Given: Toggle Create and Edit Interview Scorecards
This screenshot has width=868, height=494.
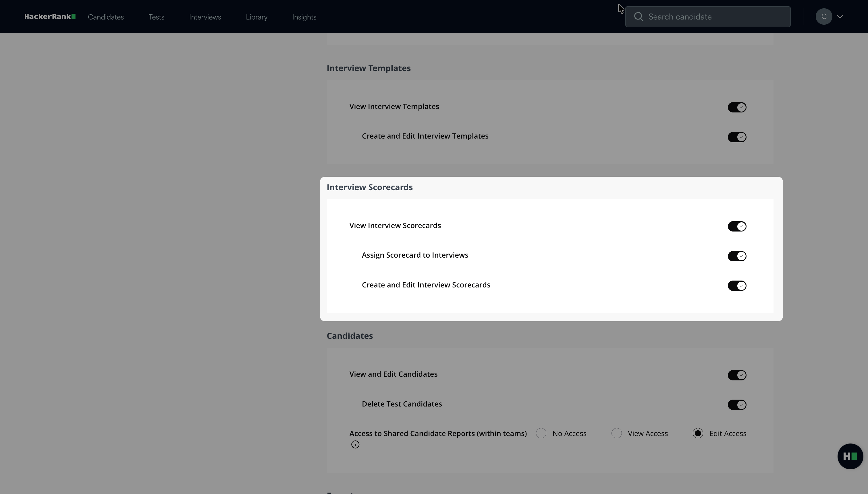Looking at the screenshot, I should [736, 286].
